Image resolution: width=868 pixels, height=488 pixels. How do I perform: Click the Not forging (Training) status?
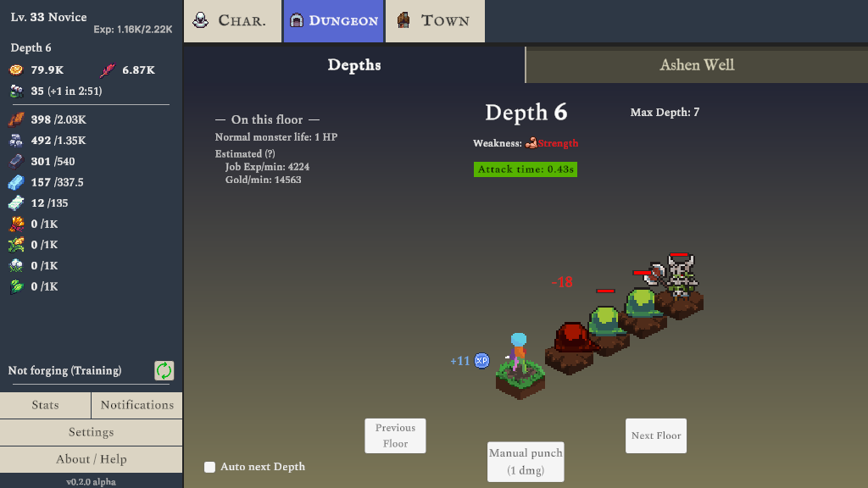(64, 371)
